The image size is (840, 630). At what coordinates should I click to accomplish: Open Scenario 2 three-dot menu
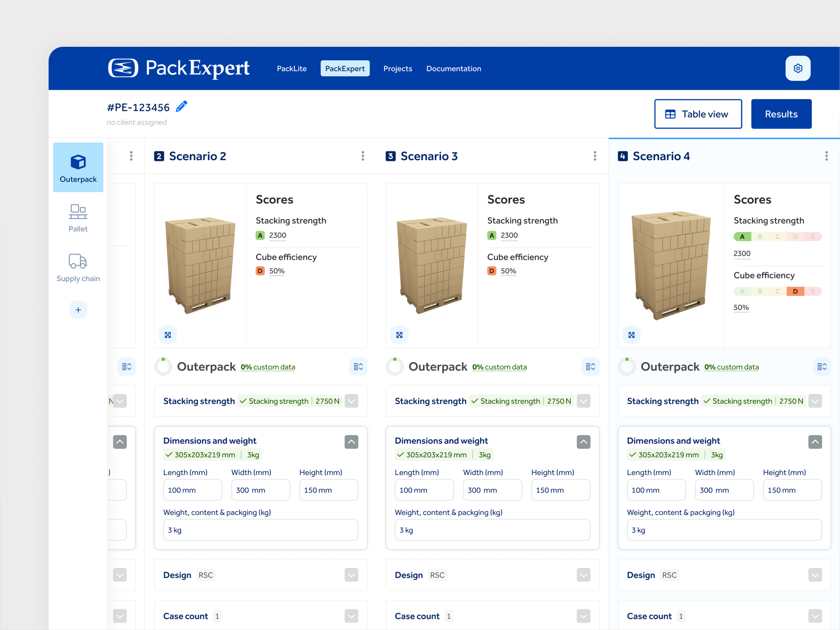363,156
